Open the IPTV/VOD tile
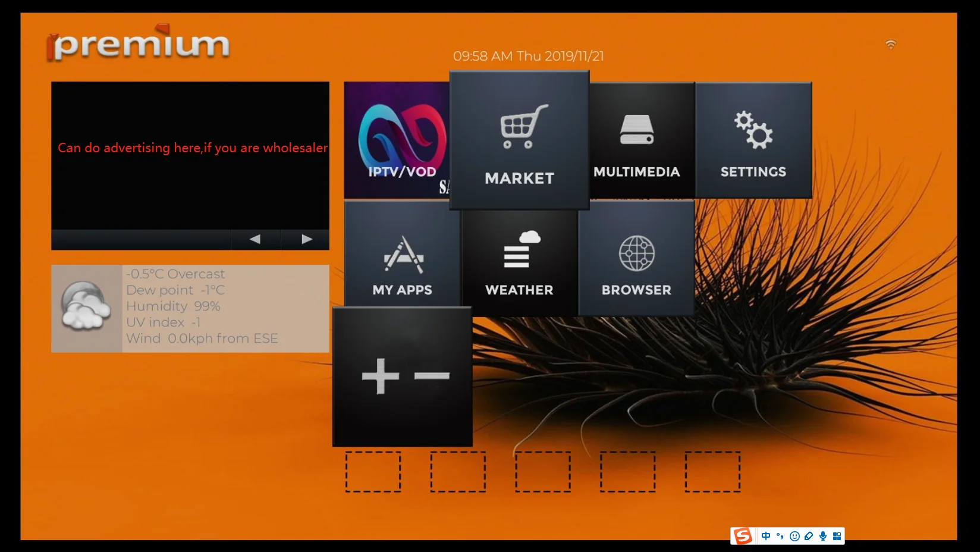 tap(397, 140)
